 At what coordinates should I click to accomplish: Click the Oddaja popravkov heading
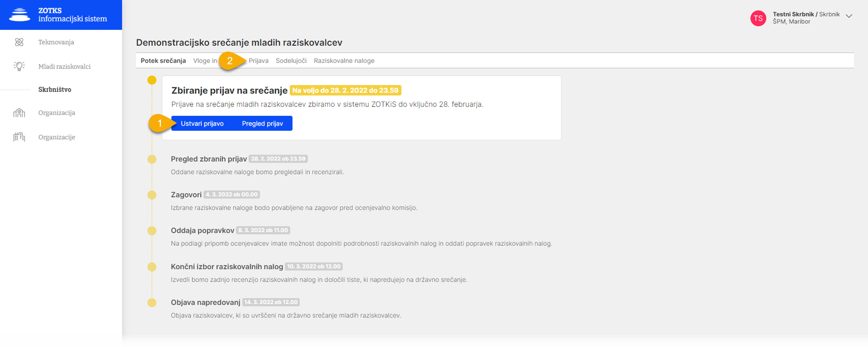point(202,230)
